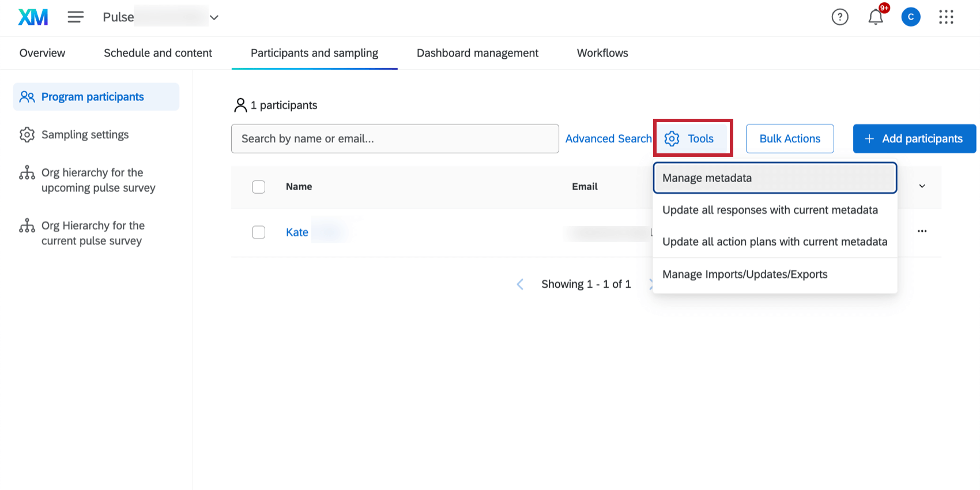Click the search by name or email field
Viewport: 980px width, 490px height.
[x=395, y=138]
